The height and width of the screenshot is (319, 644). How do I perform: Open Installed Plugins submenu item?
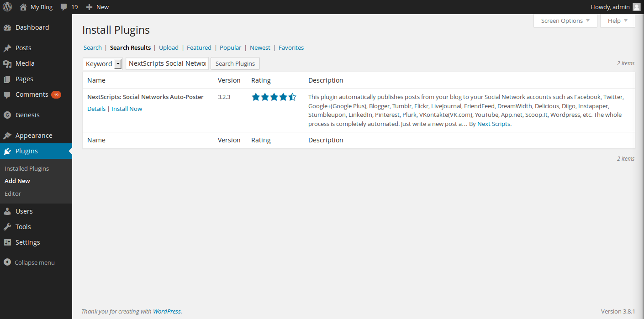[x=26, y=168]
